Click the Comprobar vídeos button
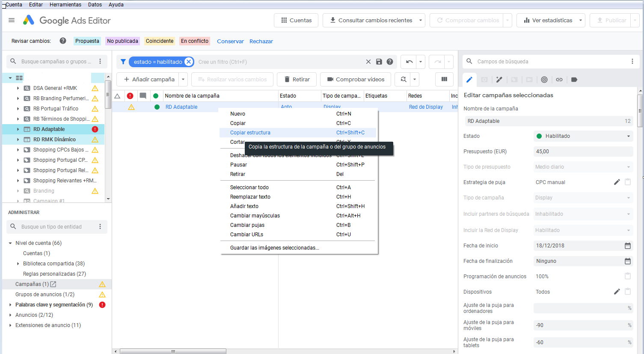Image resolution: width=644 pixels, height=354 pixels. tap(355, 79)
